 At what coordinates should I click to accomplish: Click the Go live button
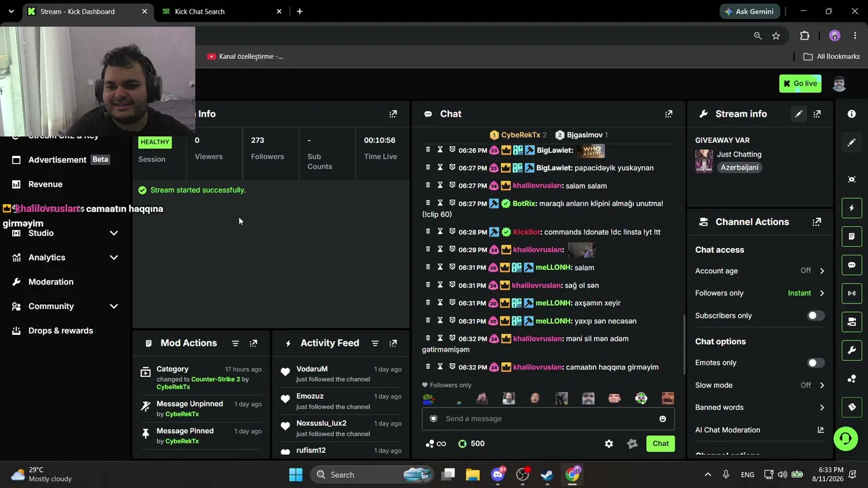click(800, 83)
